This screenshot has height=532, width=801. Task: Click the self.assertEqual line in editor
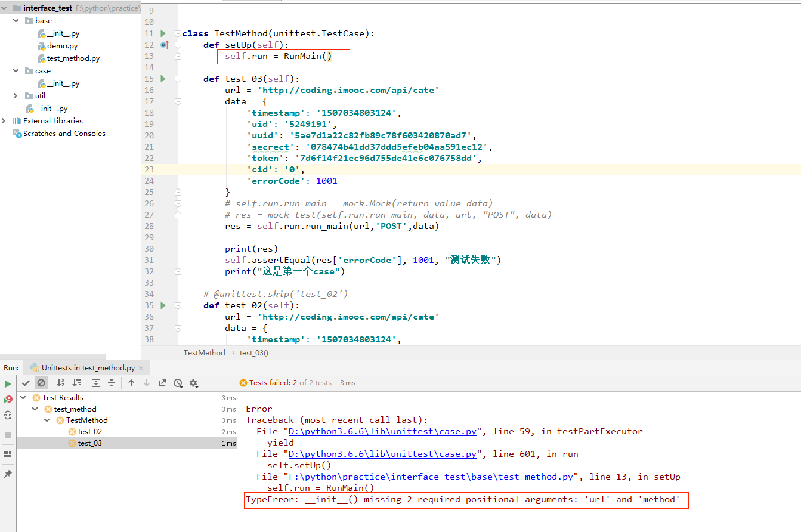[x=363, y=261]
